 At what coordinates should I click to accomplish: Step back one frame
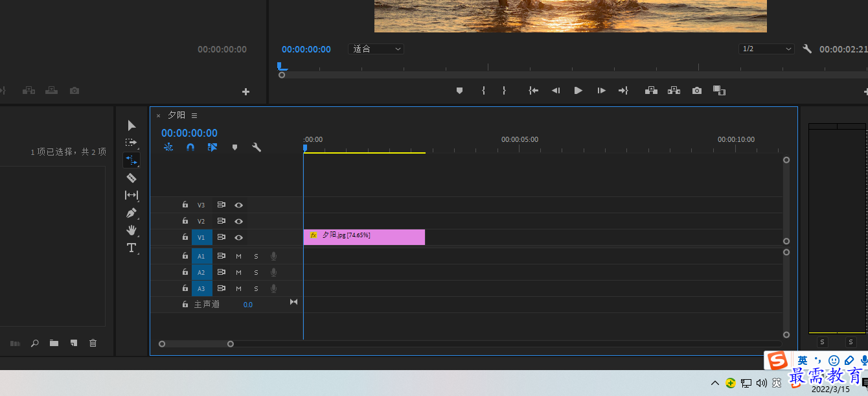pyautogui.click(x=555, y=91)
